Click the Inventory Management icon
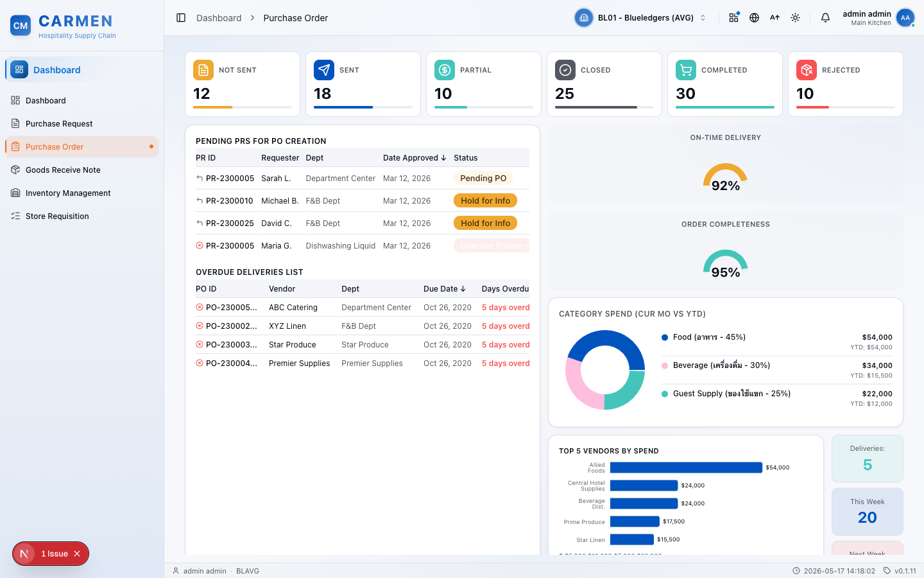 [x=15, y=193]
